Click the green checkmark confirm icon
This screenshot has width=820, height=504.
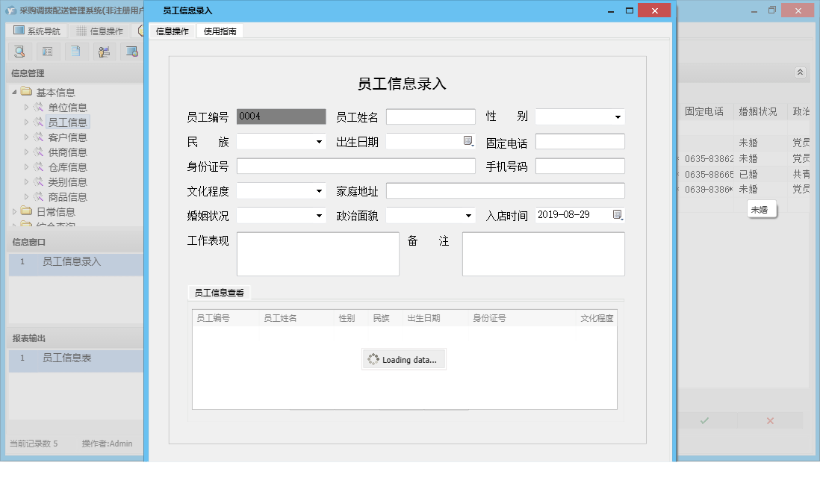click(x=703, y=420)
